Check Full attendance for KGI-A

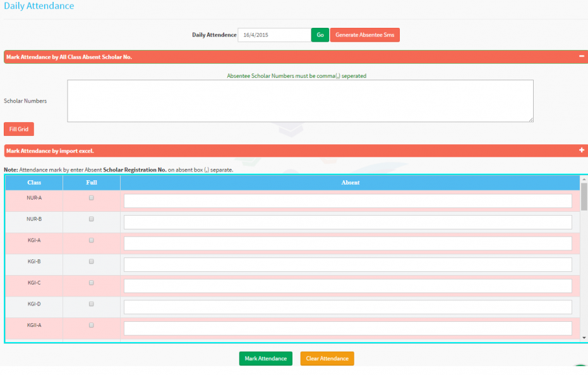92,240
